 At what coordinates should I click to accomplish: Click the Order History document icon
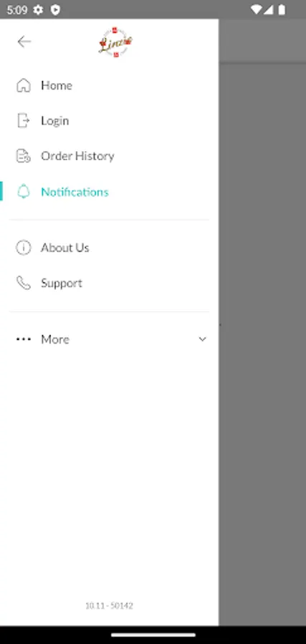(24, 156)
